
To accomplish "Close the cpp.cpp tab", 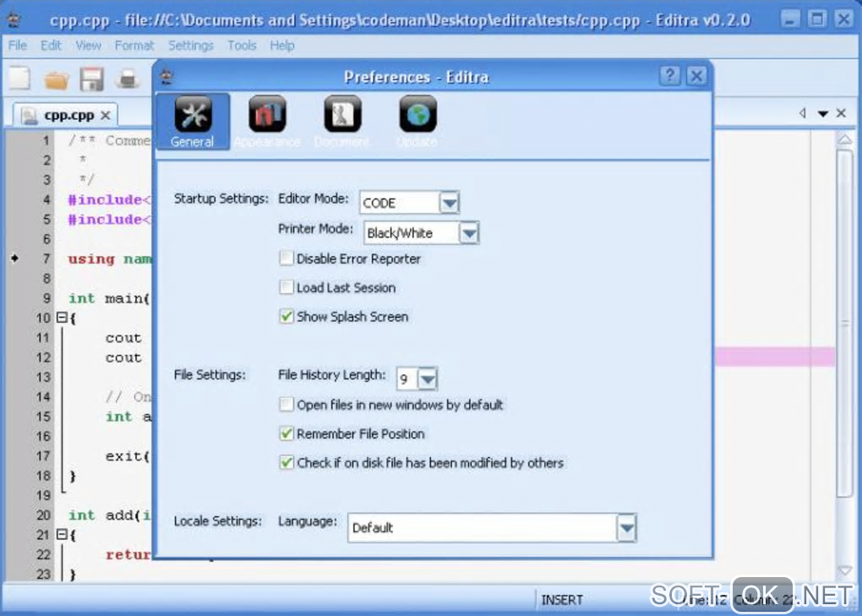I will 106,116.
